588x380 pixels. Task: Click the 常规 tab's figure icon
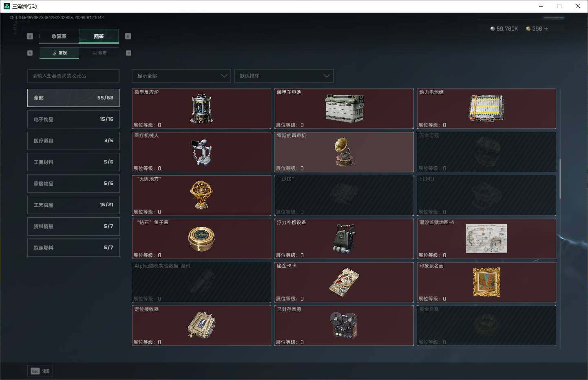(x=55, y=53)
